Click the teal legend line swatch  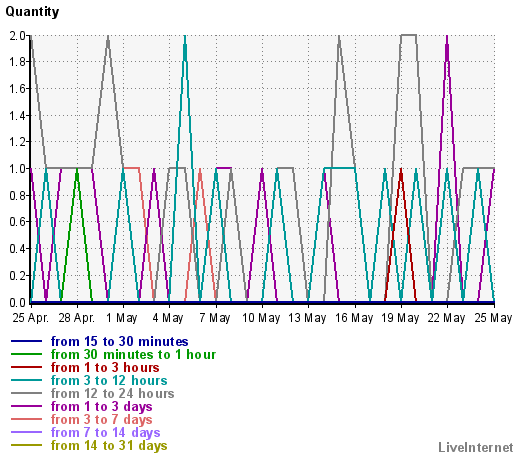[26, 380]
